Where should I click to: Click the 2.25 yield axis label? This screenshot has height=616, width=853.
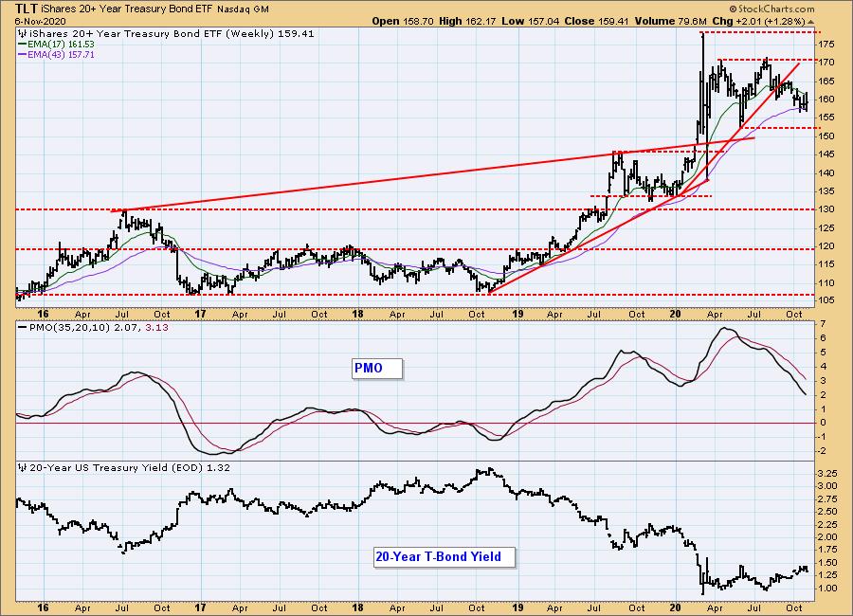tap(828, 525)
